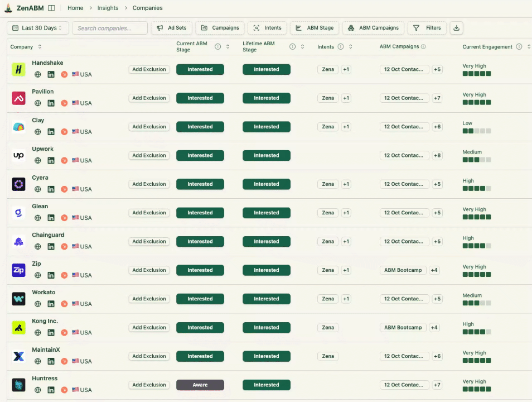
Task: Add Exclusion for Huntress
Action: pos(149,385)
